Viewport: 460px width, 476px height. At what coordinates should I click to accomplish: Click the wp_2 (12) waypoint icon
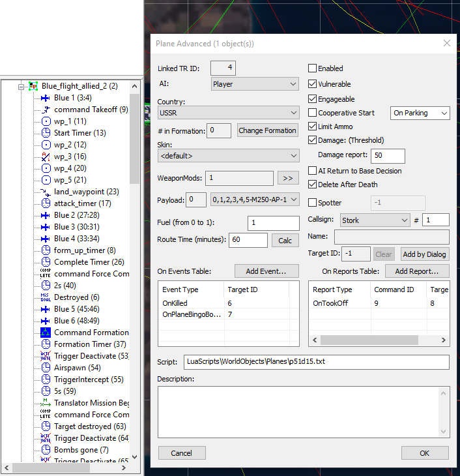coord(46,145)
